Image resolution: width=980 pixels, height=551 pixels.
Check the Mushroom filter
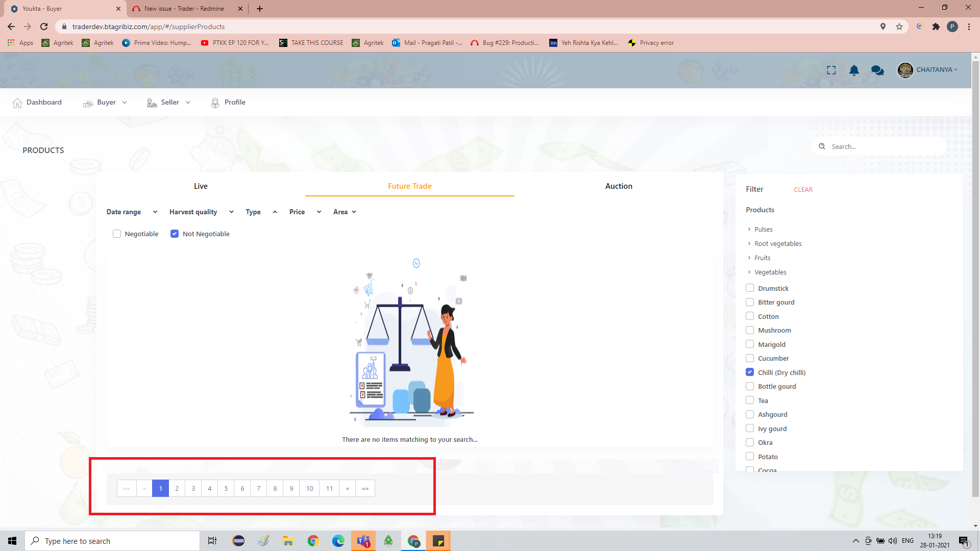pyautogui.click(x=750, y=330)
